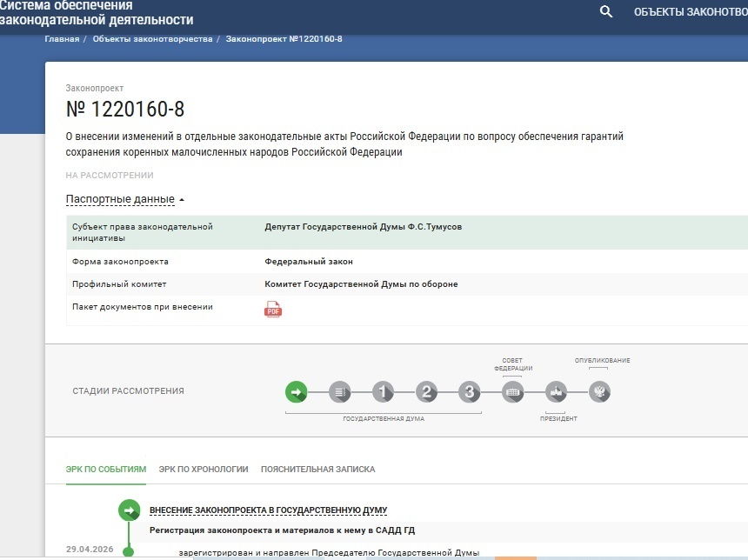Open ВНЕСЕНИЕ ЗАКОНОПРОЕКТА В ГОСУДАРСТВЕННУЮ ДУМУ link
This screenshot has width=748, height=560.
(x=268, y=510)
